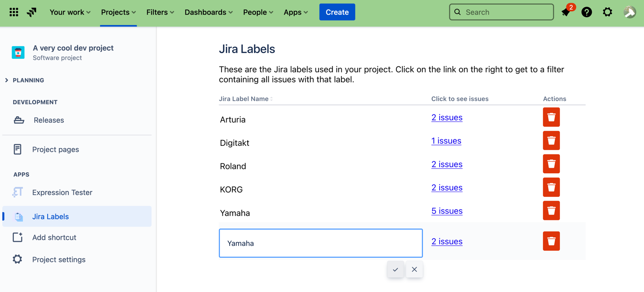
Task: Click the Project settings gear icon
Action: coord(17,259)
